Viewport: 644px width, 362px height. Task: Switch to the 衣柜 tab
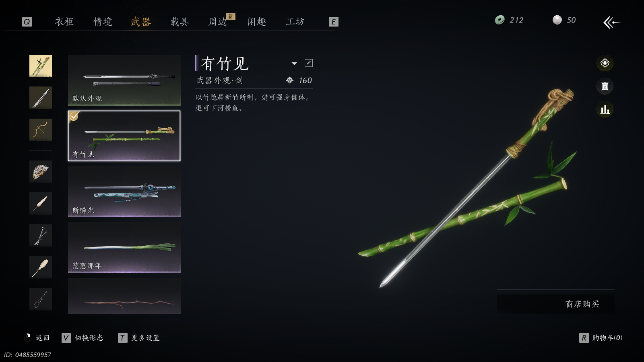pos(64,22)
